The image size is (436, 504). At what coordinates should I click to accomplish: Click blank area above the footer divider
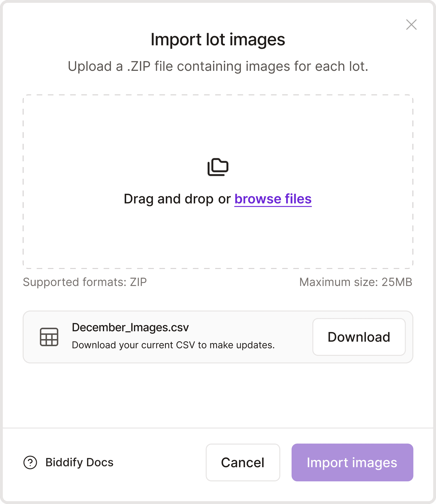coord(218,396)
